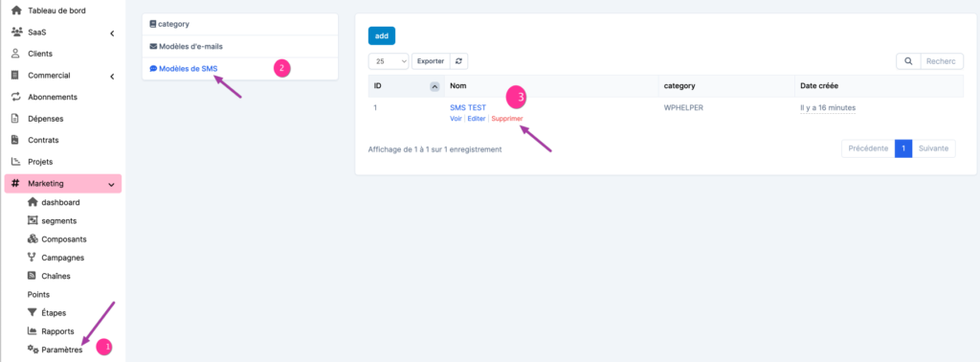Collapse the Marketing menu section
The width and height of the screenshot is (980, 362).
coord(111,185)
